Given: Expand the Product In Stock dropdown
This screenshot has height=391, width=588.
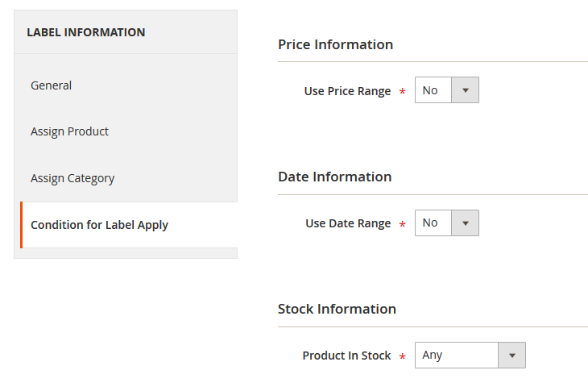Looking at the screenshot, I should (457, 355).
